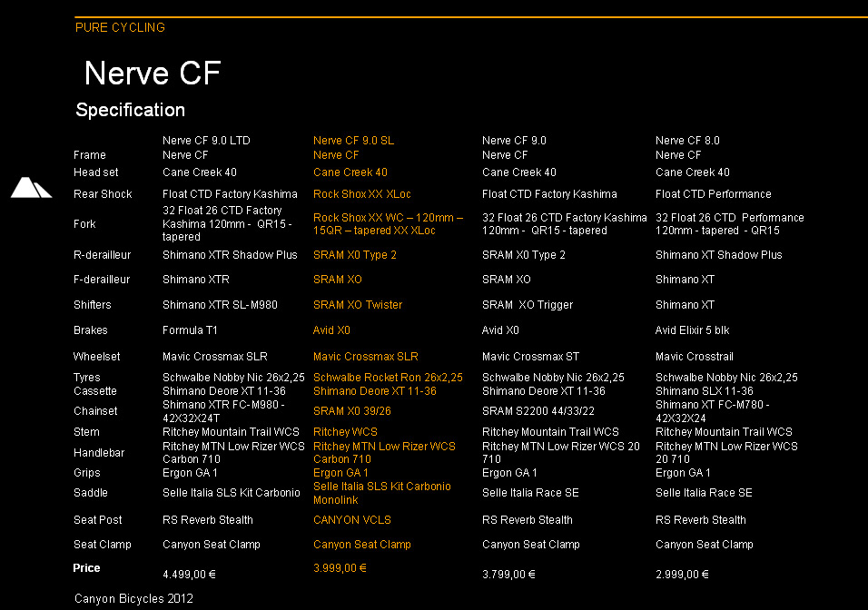Click the 4.499,00 € price value
The width and height of the screenshot is (868, 610).
tap(189, 575)
